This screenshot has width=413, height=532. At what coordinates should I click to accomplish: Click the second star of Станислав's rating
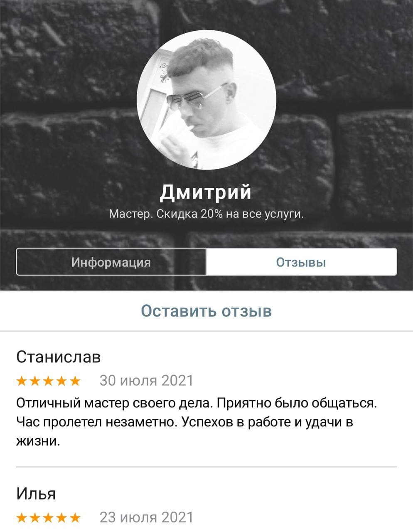pyautogui.click(x=35, y=381)
